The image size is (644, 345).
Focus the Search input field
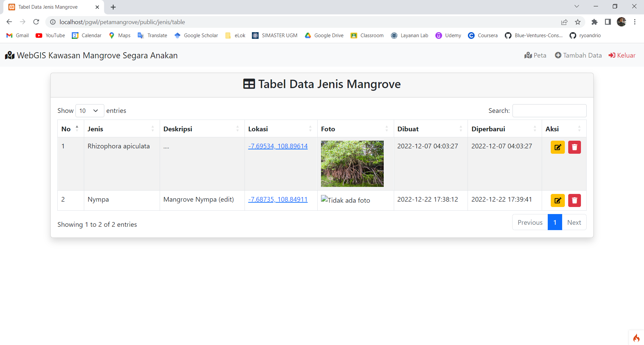pyautogui.click(x=549, y=111)
